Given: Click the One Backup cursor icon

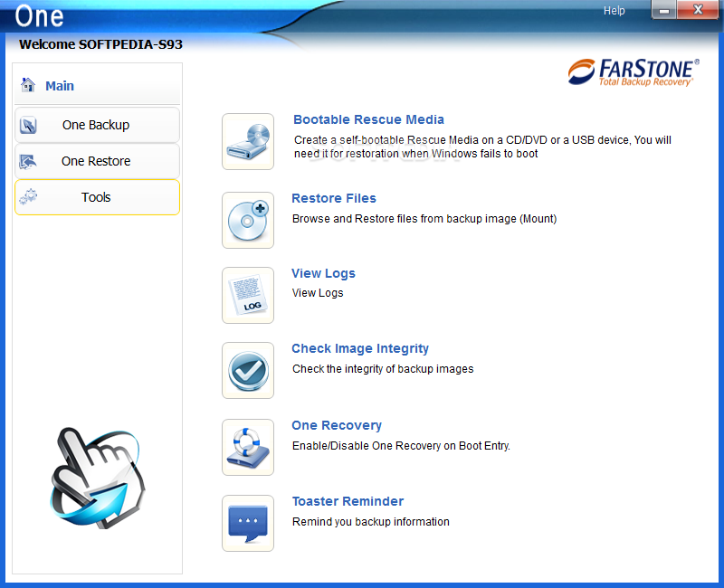Looking at the screenshot, I should pos(28,125).
